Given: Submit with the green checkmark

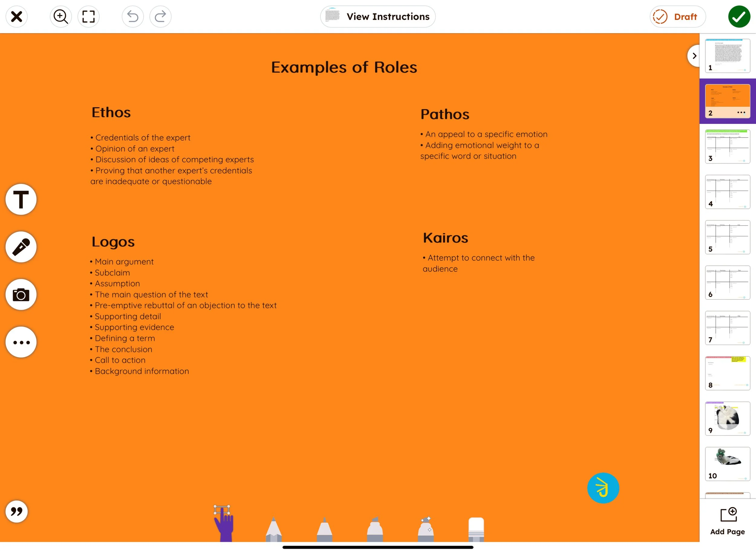Looking at the screenshot, I should [x=738, y=16].
